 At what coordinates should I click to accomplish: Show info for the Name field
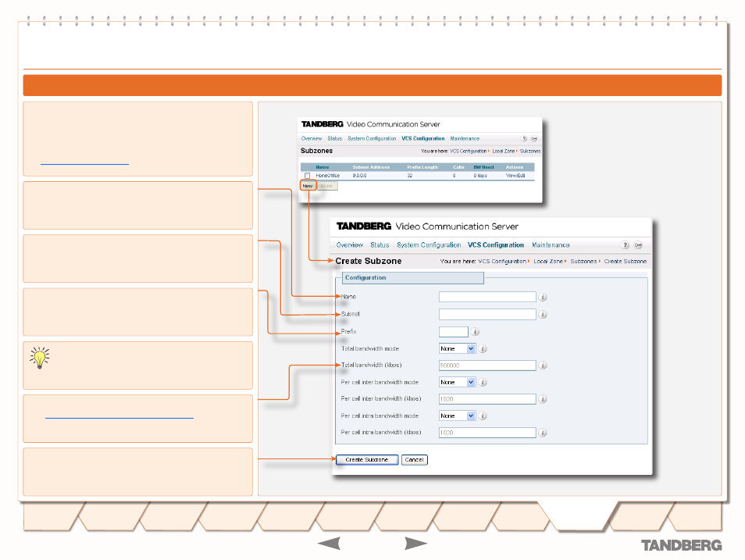point(543,297)
